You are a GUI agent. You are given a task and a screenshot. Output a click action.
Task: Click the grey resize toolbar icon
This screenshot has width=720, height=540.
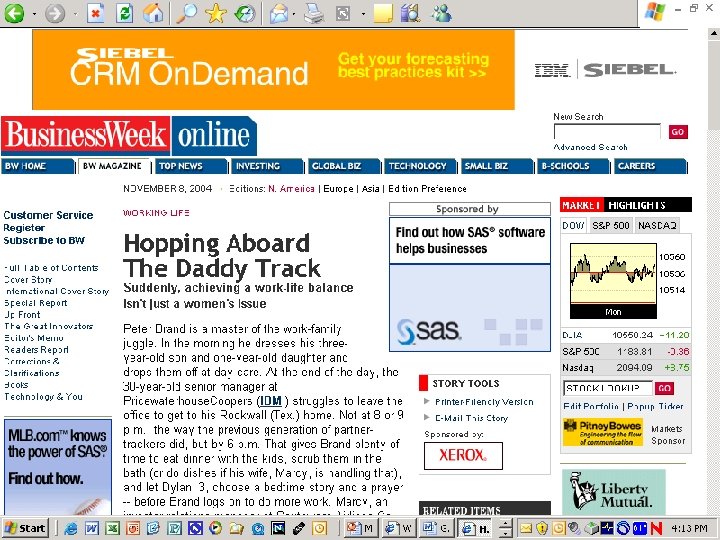(343, 13)
